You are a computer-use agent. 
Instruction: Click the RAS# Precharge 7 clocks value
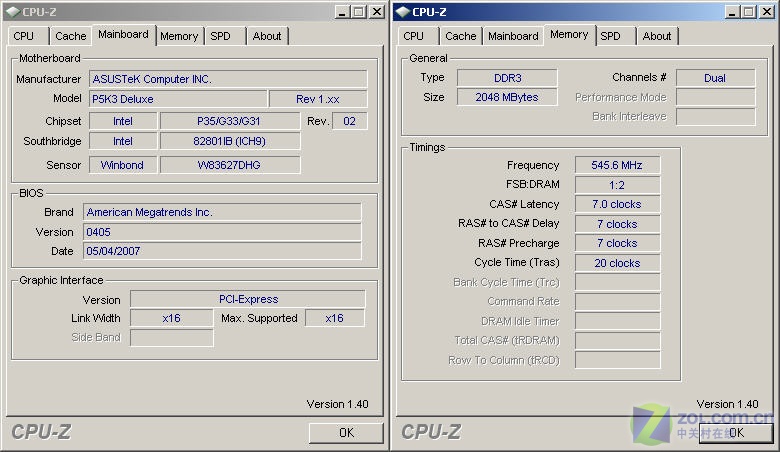617,243
